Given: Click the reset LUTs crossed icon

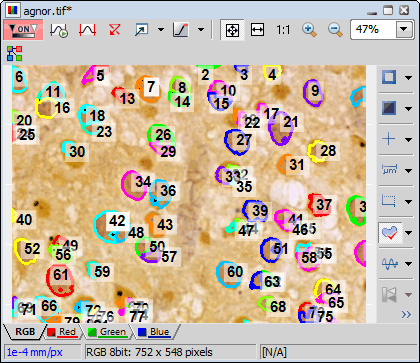Looking at the screenshot, I should [114, 30].
